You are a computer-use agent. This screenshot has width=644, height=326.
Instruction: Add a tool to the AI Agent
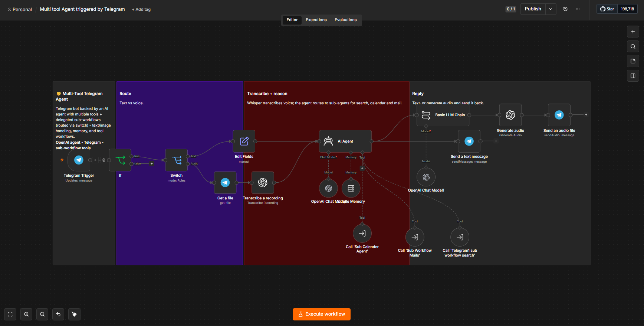[x=362, y=168]
